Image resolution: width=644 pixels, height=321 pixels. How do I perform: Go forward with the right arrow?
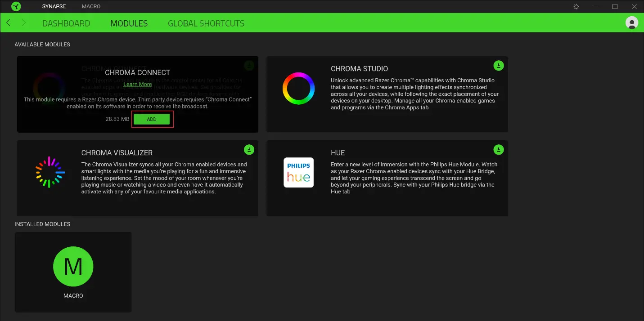24,23
